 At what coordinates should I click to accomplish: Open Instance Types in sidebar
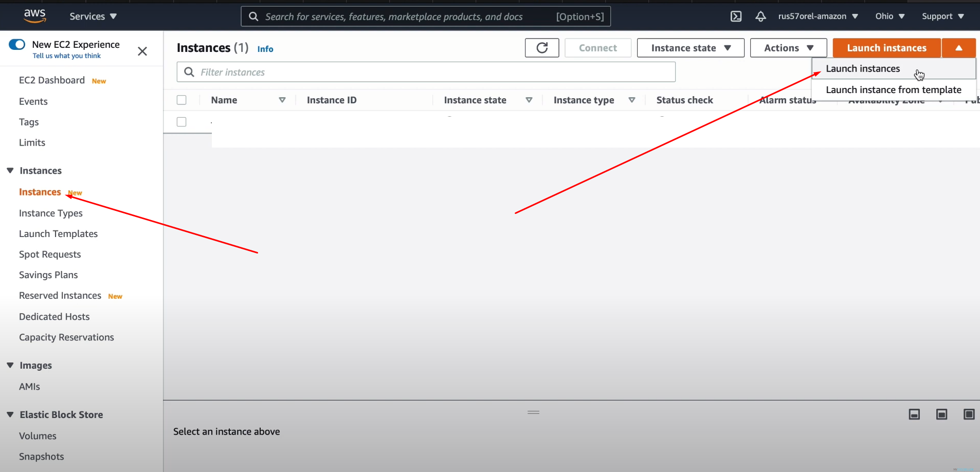click(51, 213)
